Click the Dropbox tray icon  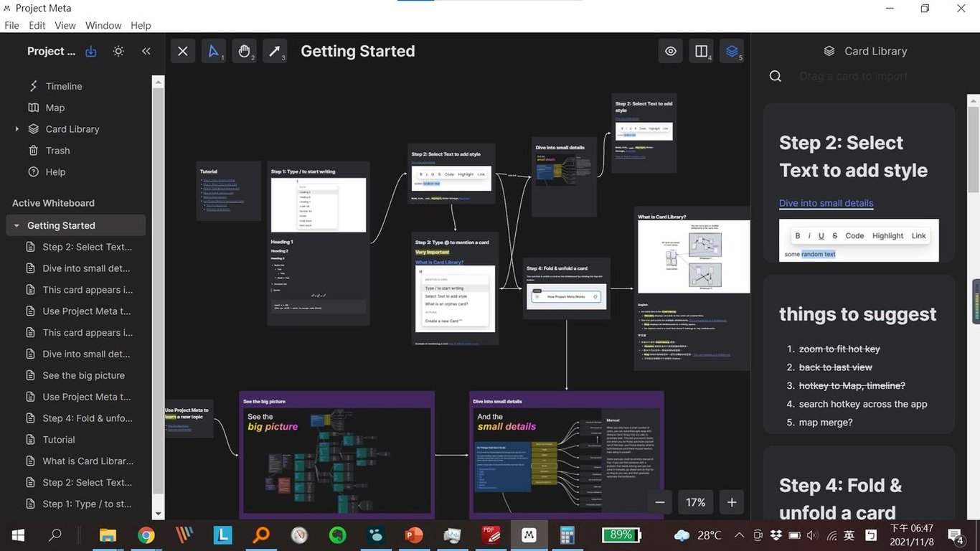[776, 535]
